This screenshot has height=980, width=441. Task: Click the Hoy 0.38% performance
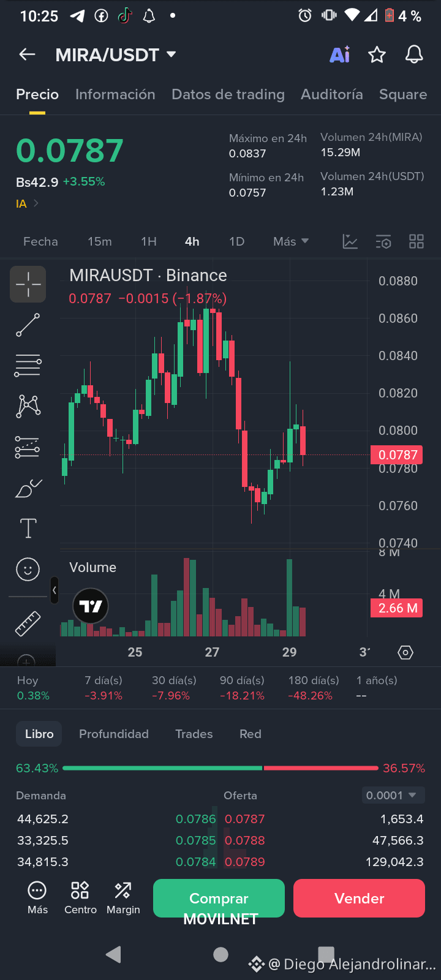tap(33, 688)
